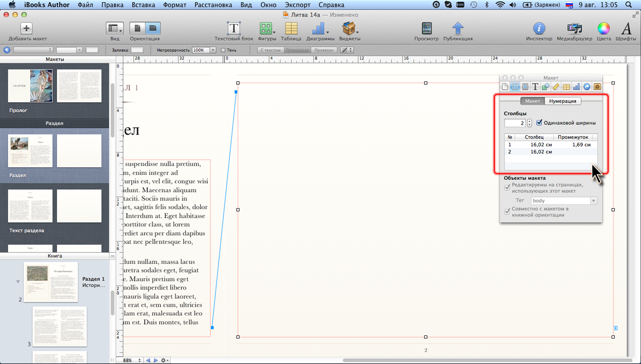Screen dimensions: 641x364
Task: Click the Заливка fill color well
Action: 137,50
